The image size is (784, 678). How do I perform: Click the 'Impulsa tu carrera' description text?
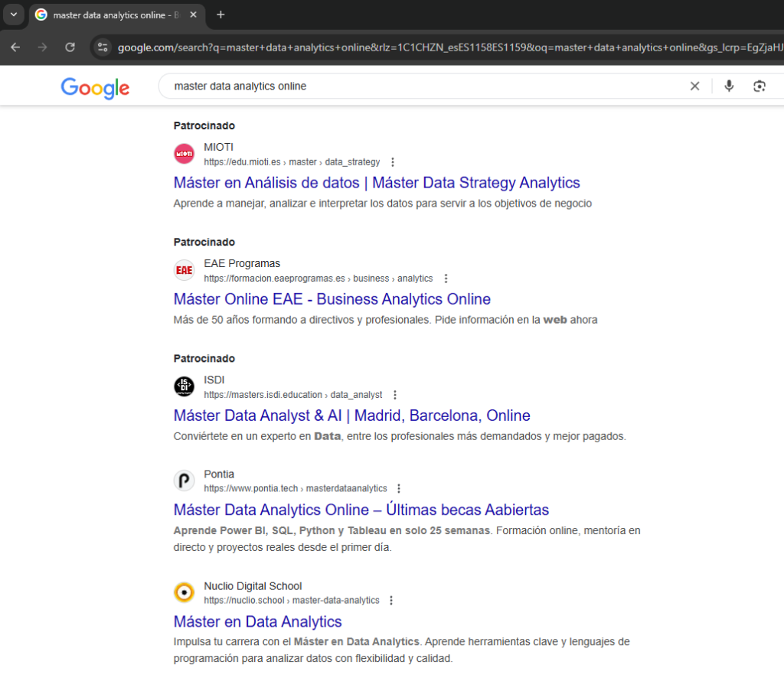[401, 650]
